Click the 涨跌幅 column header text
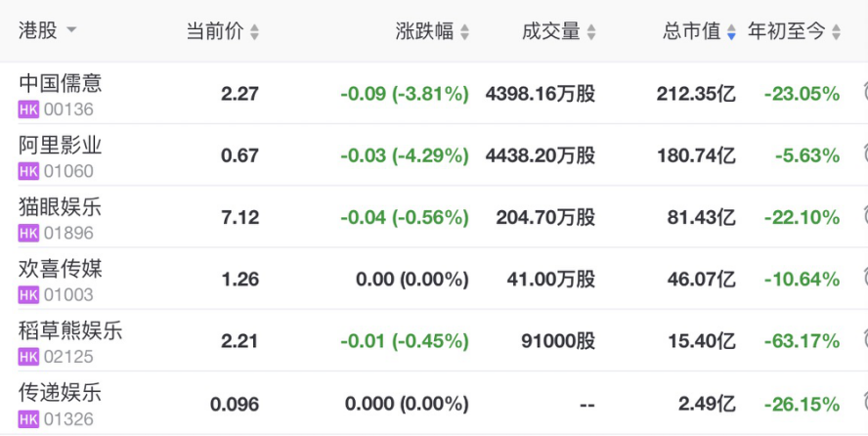Image resolution: width=868 pixels, height=436 pixels. pyautogui.click(x=424, y=31)
